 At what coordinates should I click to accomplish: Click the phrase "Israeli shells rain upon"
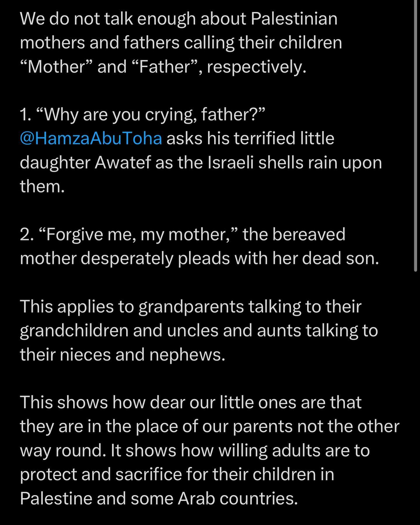(295, 162)
